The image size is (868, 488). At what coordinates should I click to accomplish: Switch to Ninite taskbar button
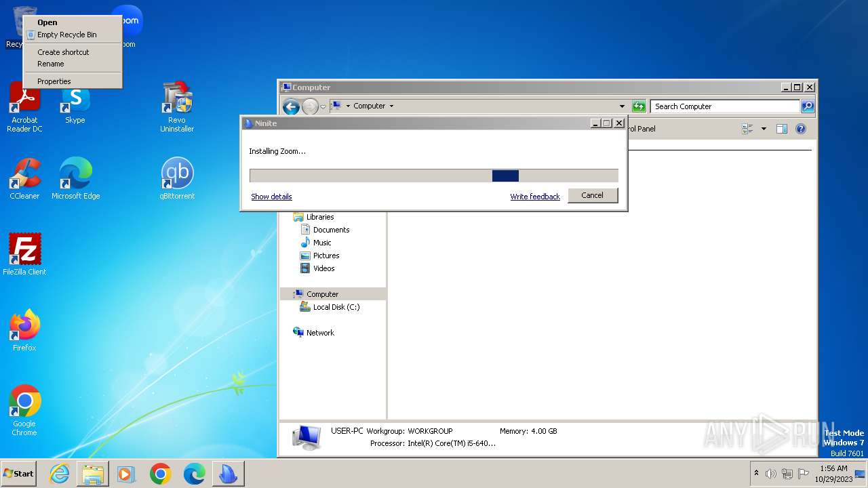[228, 474]
